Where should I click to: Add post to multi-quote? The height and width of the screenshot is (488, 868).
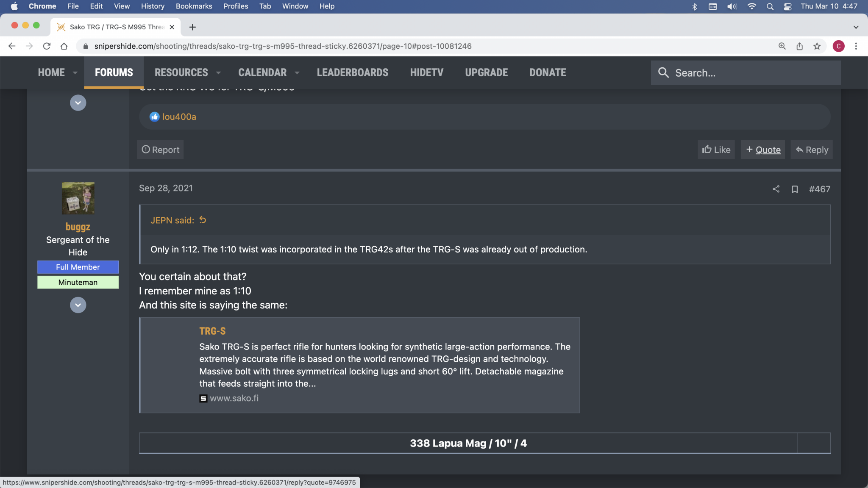pos(763,150)
